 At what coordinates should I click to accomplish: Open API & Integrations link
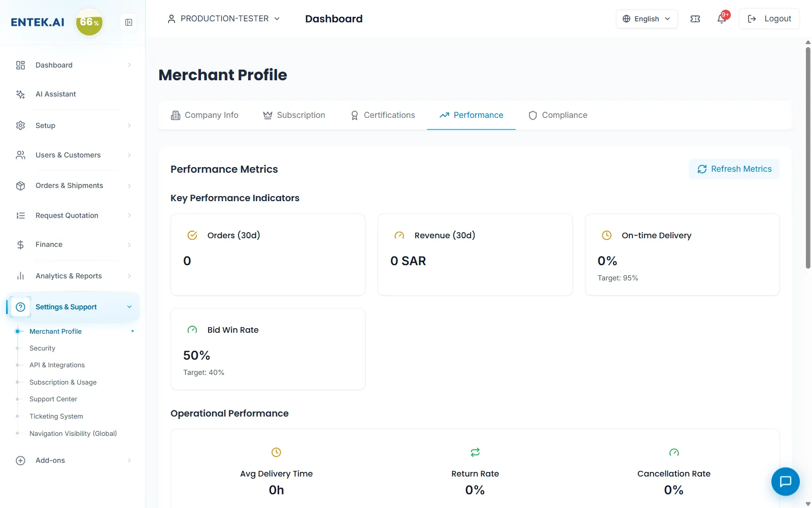pos(57,365)
